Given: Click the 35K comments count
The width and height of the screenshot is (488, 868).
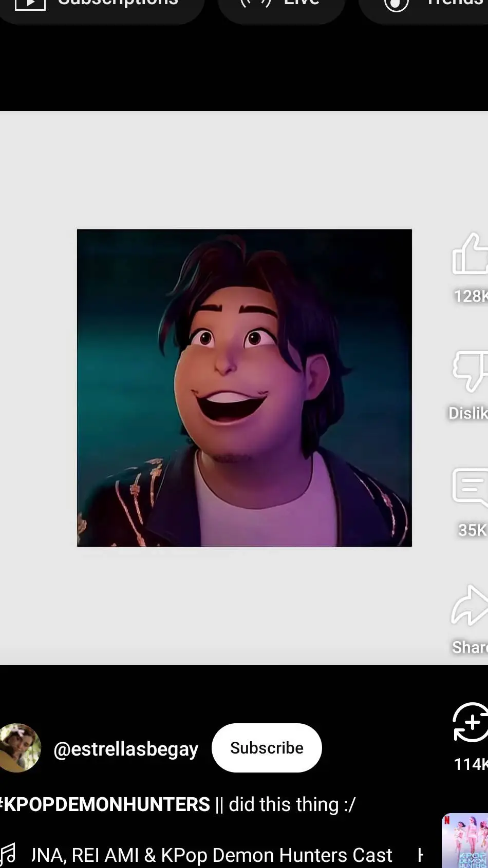Looking at the screenshot, I should point(472,530).
